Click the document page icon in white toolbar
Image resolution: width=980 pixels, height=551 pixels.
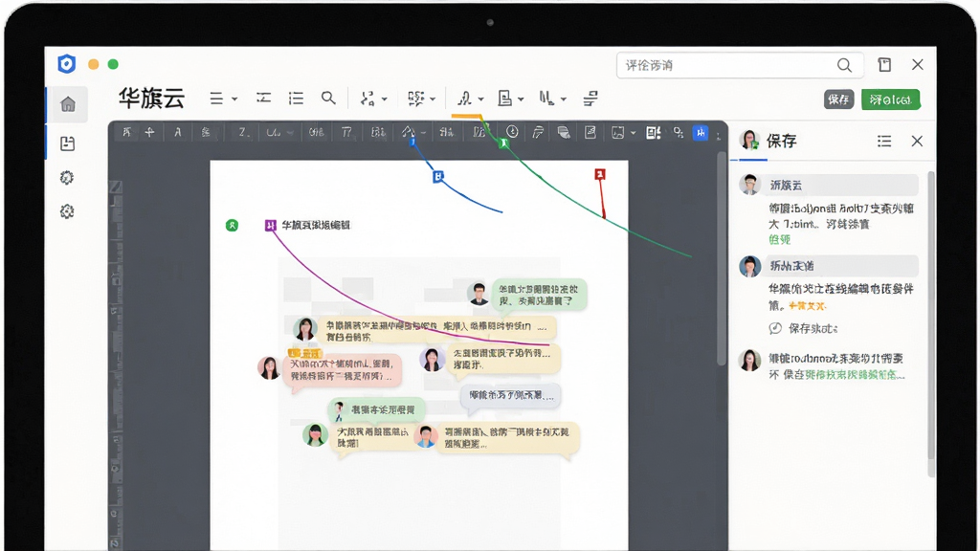(504, 99)
